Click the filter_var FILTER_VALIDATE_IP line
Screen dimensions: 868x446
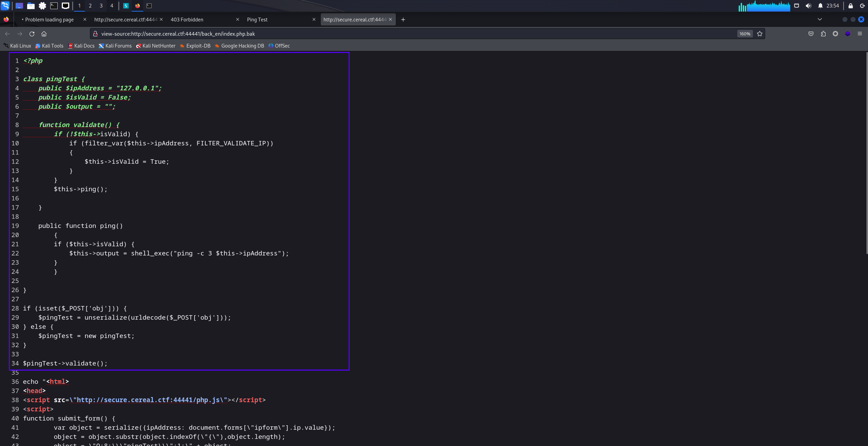coord(171,143)
